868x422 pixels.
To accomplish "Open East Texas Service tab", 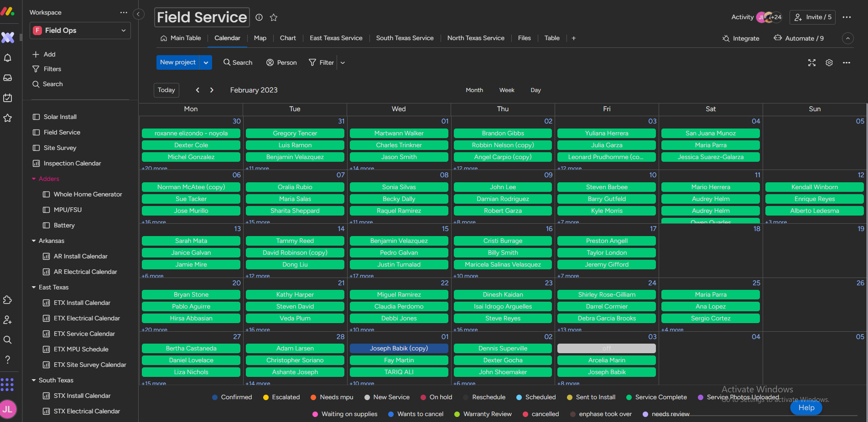I will [336, 38].
